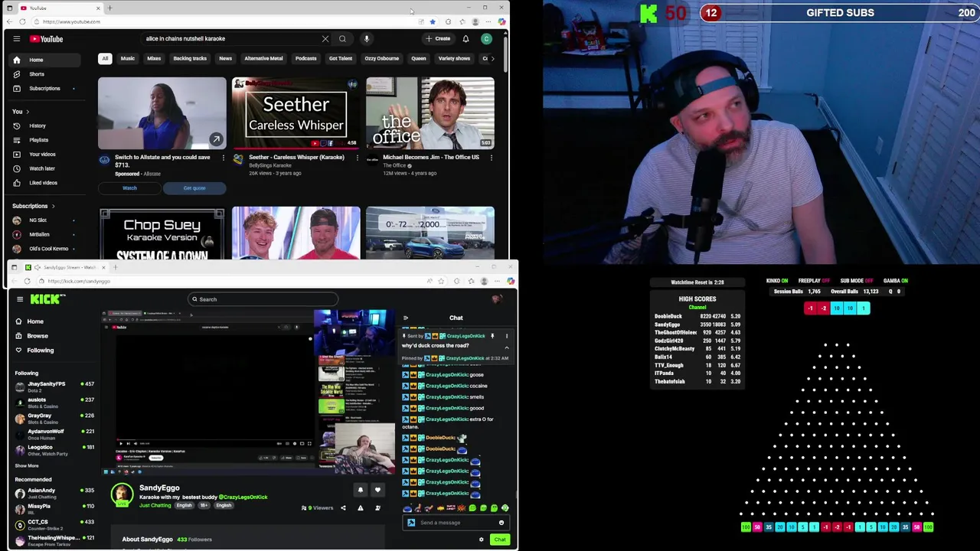The image size is (980, 551).
Task: Expand the Subscriptions heading chevron
Action: coord(53,206)
